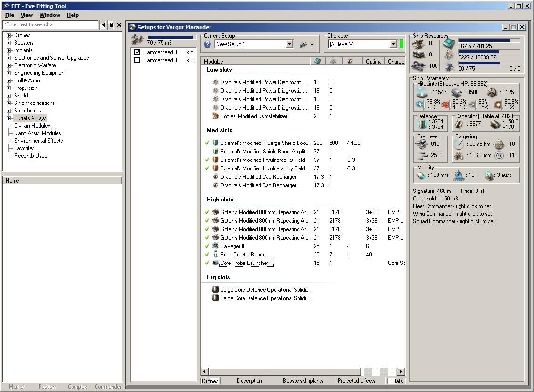Clear search with the X icon
The width and height of the screenshot is (534, 392).
[119, 25]
